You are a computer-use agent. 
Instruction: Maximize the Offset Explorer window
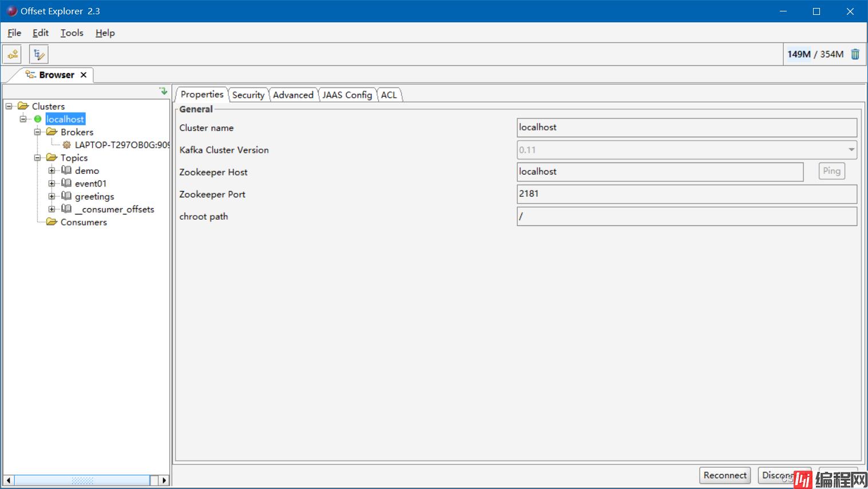click(x=817, y=11)
